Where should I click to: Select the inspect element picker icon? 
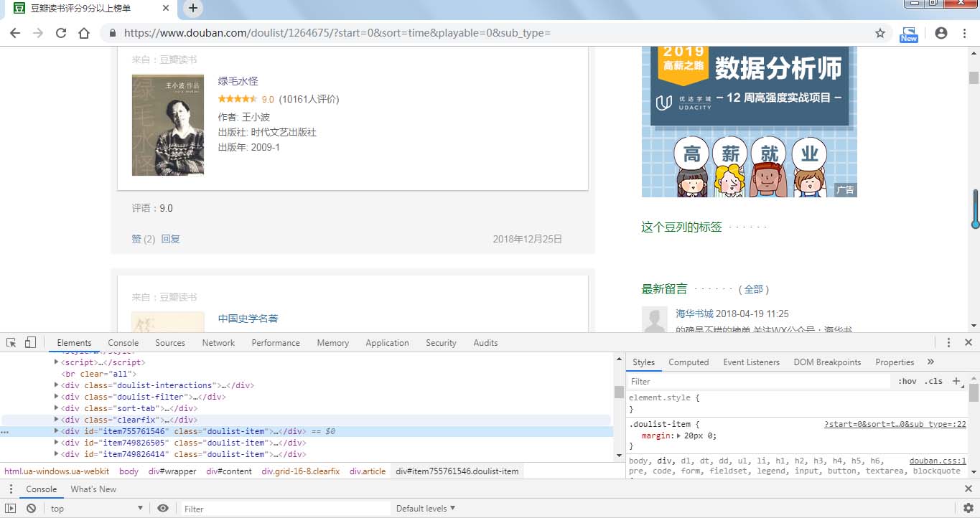[11, 342]
